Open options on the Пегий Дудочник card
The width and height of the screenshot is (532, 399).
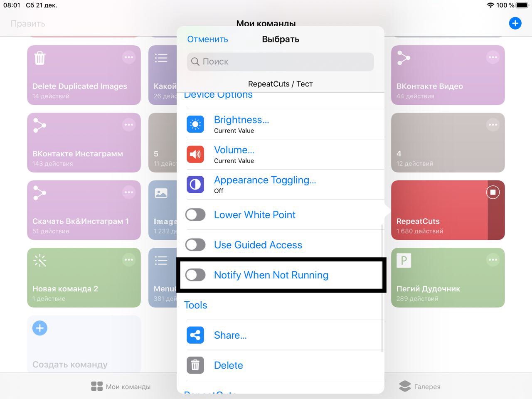tap(493, 260)
